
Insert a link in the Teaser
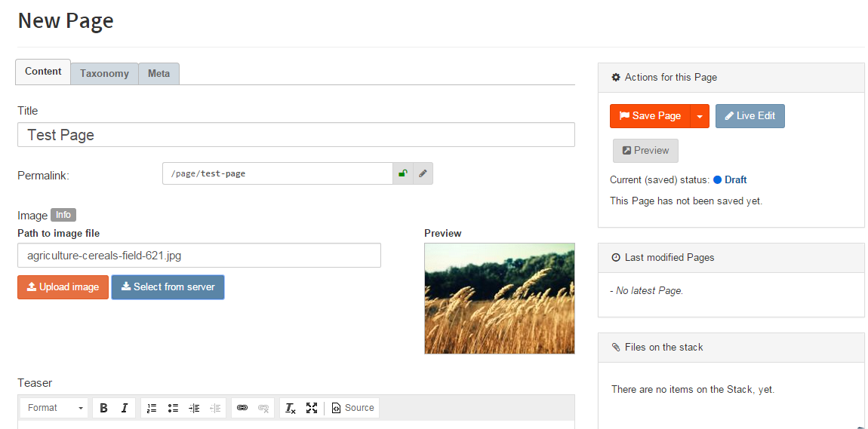[242, 408]
